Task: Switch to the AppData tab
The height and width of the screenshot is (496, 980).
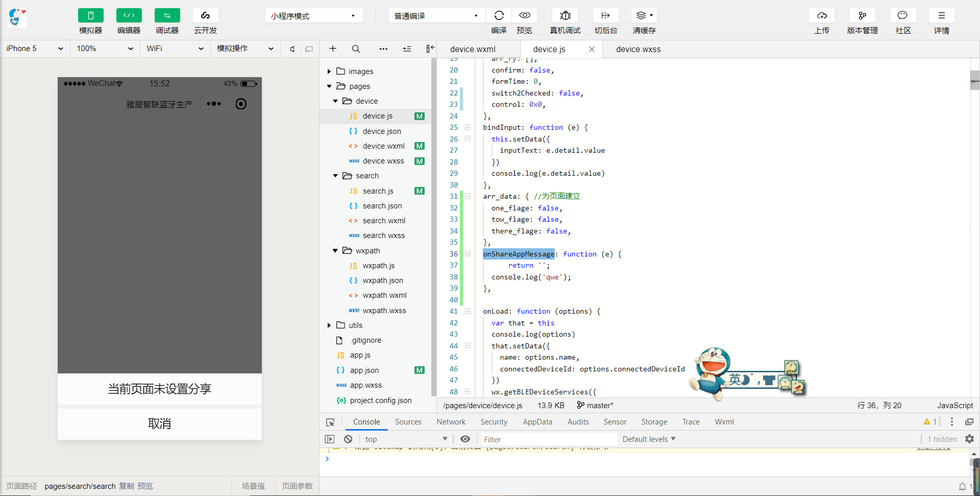Action: (x=537, y=422)
